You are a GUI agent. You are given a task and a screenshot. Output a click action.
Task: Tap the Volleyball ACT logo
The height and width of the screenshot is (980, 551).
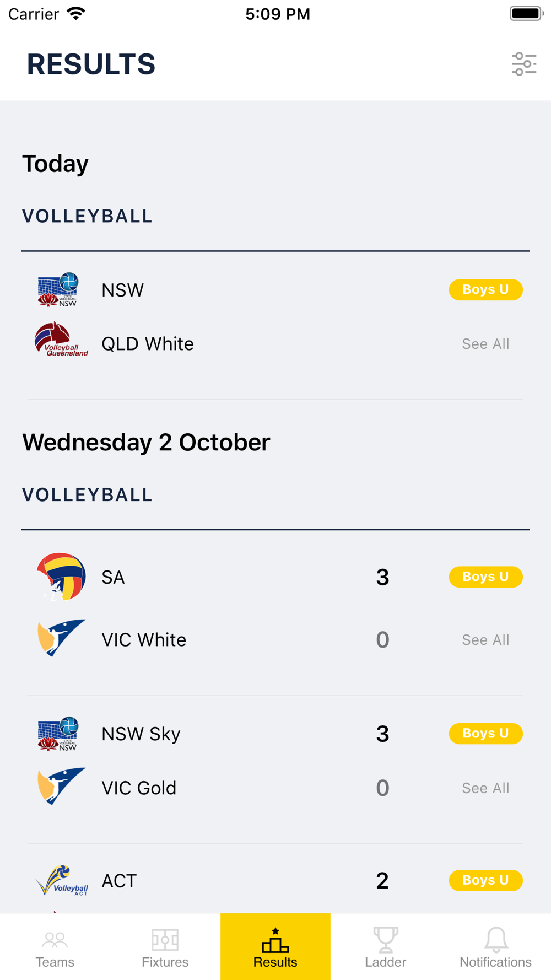62,880
